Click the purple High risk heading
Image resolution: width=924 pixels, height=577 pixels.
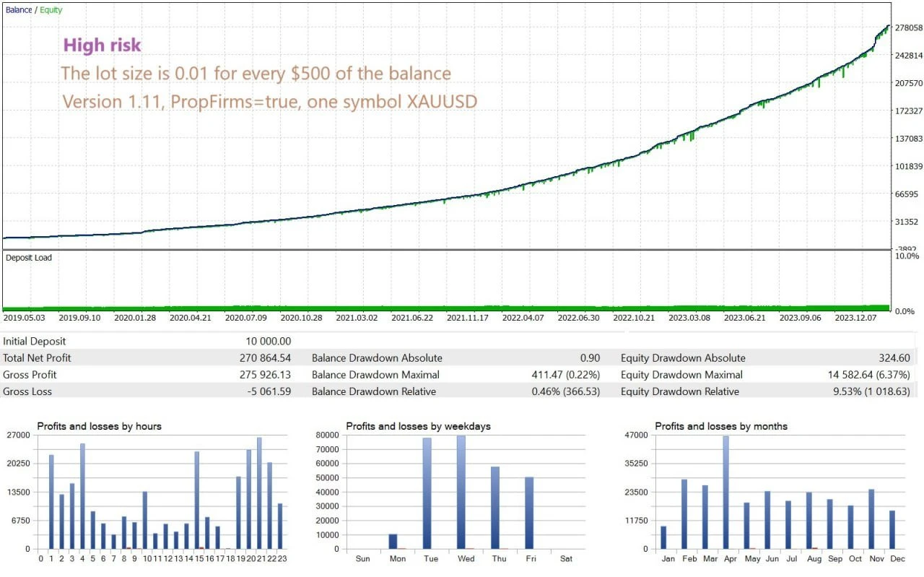(102, 45)
